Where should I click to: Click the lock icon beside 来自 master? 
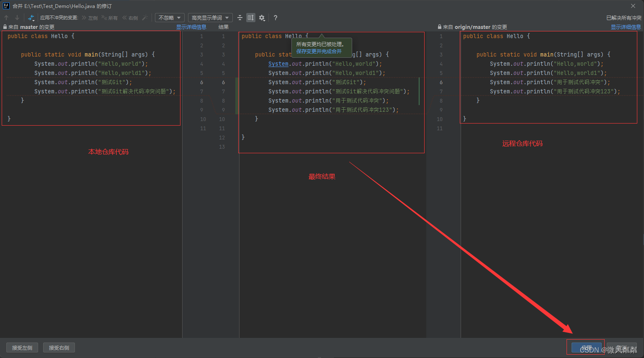(5, 27)
